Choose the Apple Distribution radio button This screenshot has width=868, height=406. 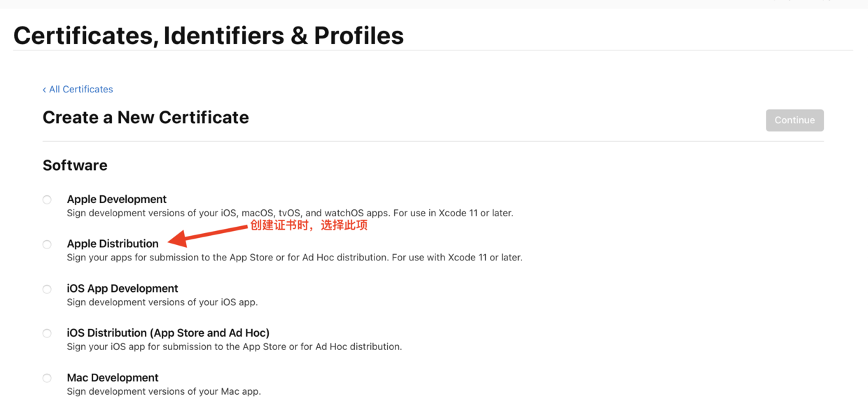(47, 245)
